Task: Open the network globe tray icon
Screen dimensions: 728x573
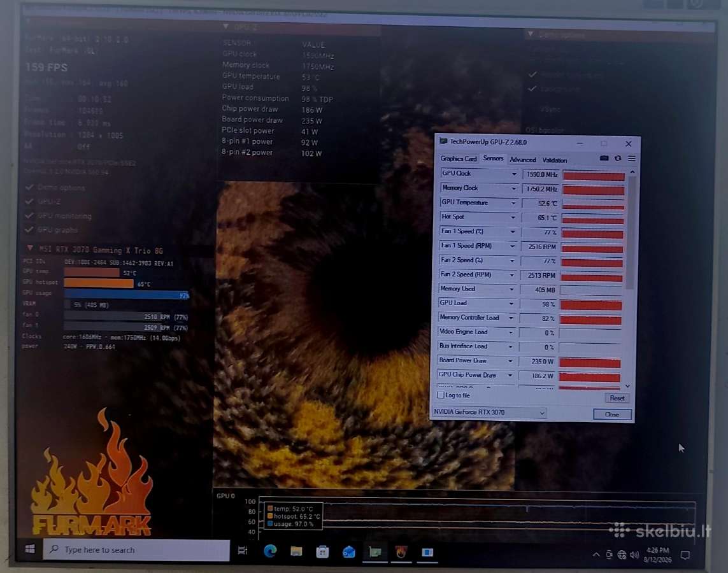Action: click(622, 555)
